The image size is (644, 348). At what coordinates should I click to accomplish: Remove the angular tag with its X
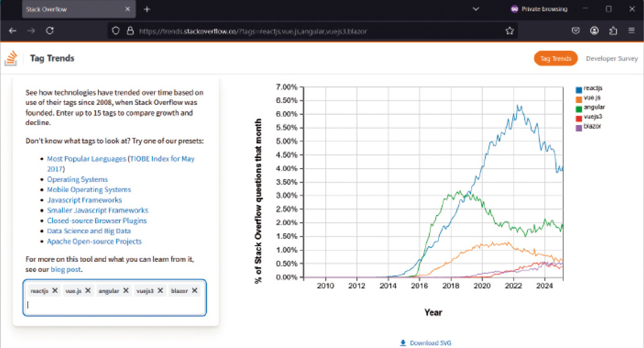pos(126,291)
